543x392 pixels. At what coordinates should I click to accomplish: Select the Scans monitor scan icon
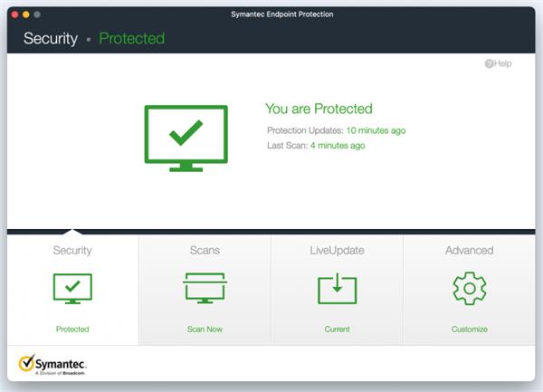pos(205,288)
